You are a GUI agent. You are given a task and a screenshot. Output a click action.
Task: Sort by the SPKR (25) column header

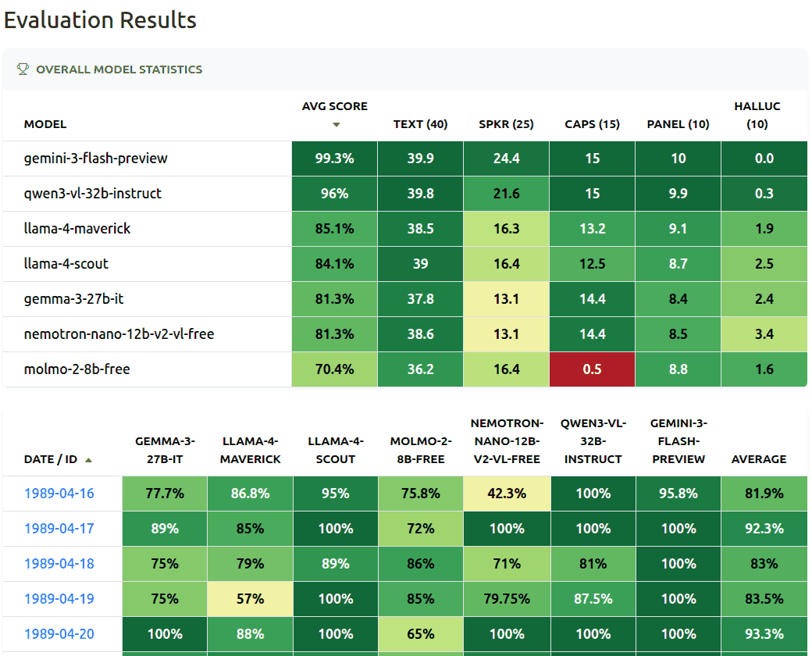[x=506, y=124]
